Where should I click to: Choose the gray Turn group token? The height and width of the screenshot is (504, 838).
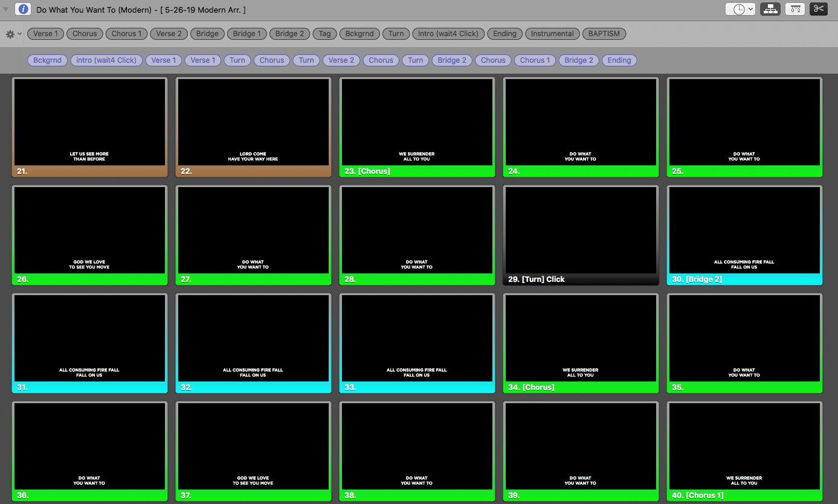tap(396, 34)
